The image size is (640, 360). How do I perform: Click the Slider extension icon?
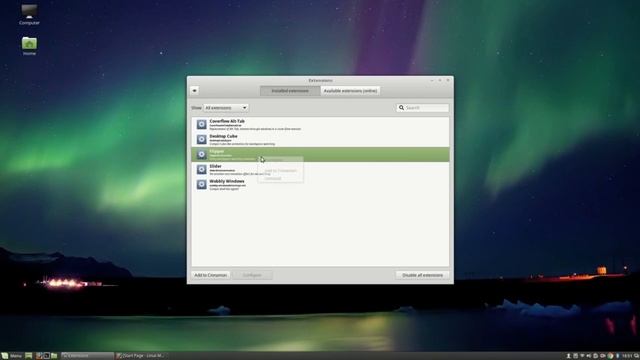point(201,169)
